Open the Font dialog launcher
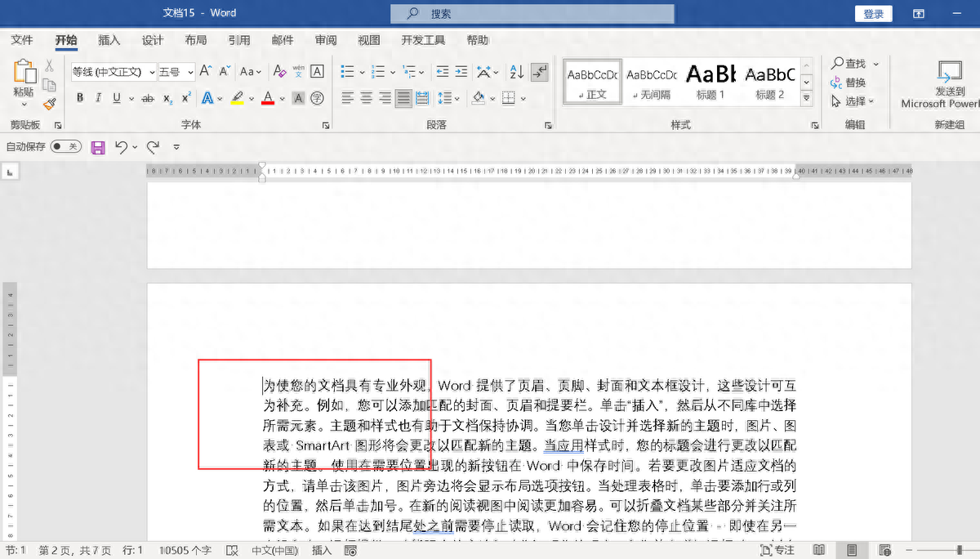Viewport: 980px width, 559px height. [x=326, y=126]
